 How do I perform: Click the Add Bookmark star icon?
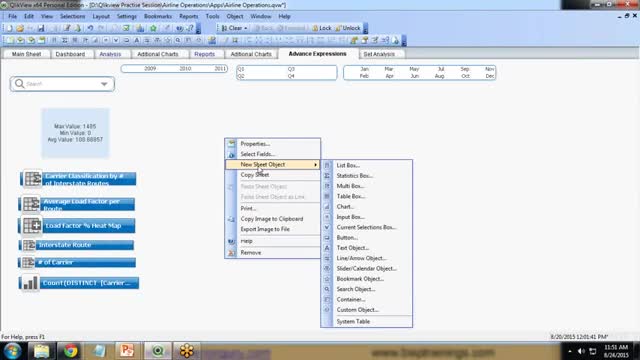tap(153, 28)
